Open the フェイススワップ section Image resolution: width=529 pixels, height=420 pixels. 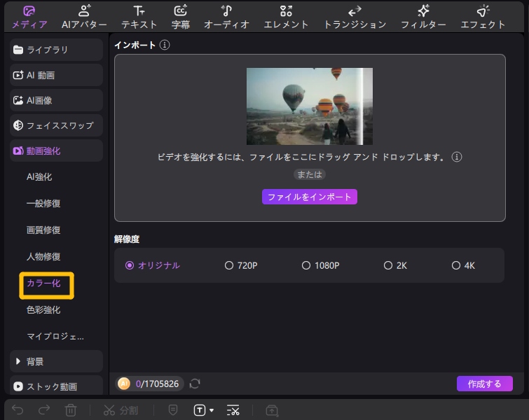(57, 125)
